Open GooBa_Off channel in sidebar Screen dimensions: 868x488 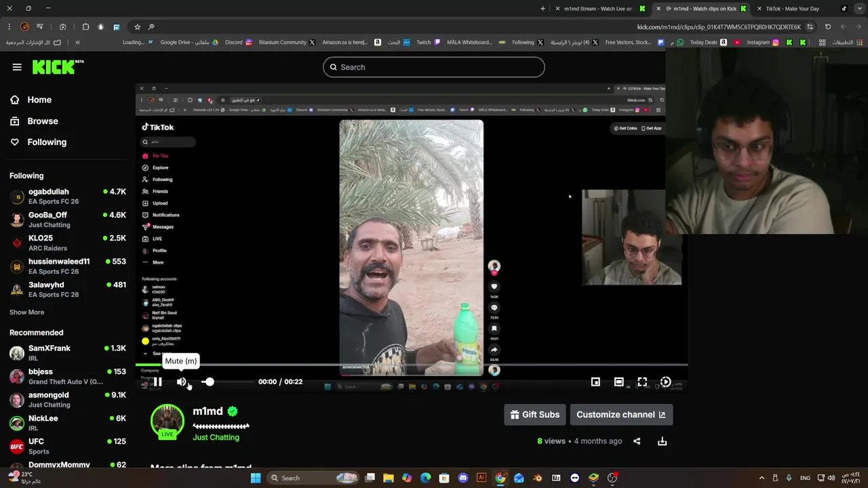point(68,220)
